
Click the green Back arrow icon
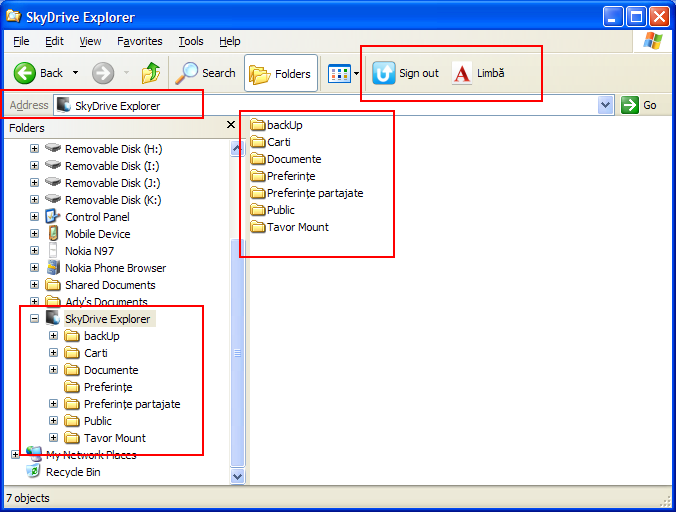click(x=25, y=73)
